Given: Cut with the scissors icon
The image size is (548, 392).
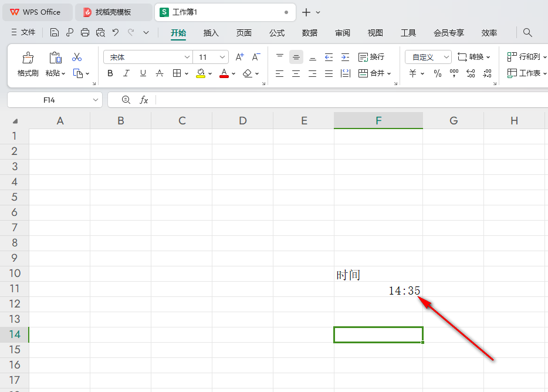Looking at the screenshot, I should pyautogui.click(x=76, y=56).
